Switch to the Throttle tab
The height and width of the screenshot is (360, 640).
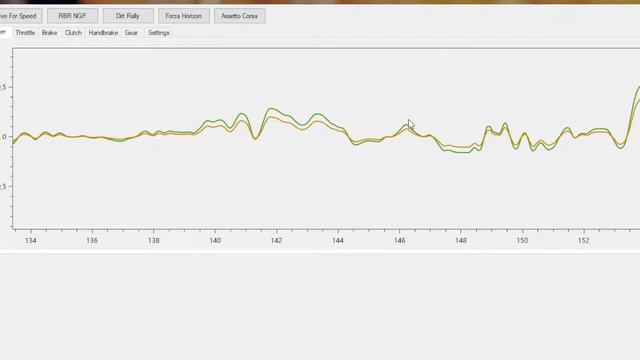pos(25,33)
